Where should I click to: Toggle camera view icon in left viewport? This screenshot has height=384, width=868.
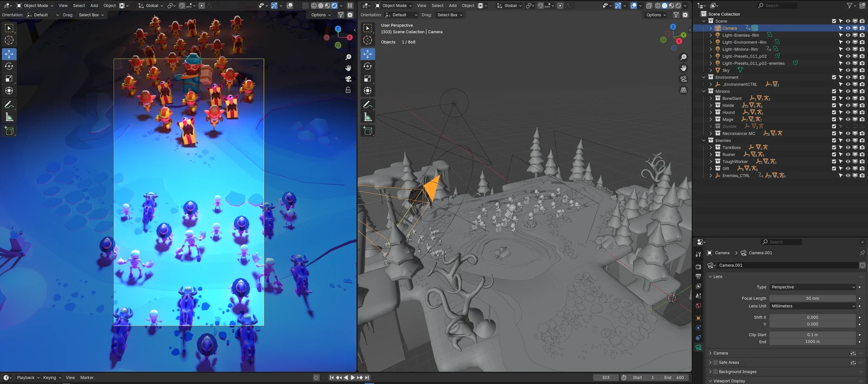coord(348,79)
